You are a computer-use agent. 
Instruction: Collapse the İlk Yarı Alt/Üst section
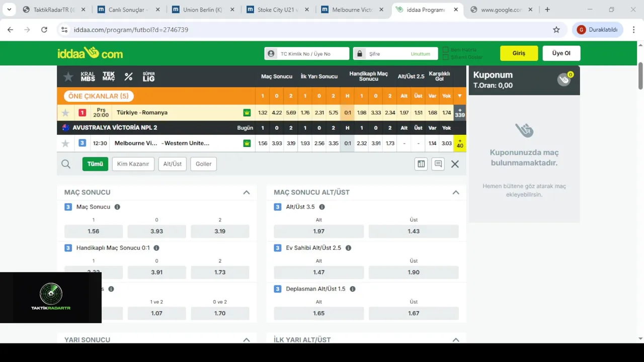click(456, 340)
